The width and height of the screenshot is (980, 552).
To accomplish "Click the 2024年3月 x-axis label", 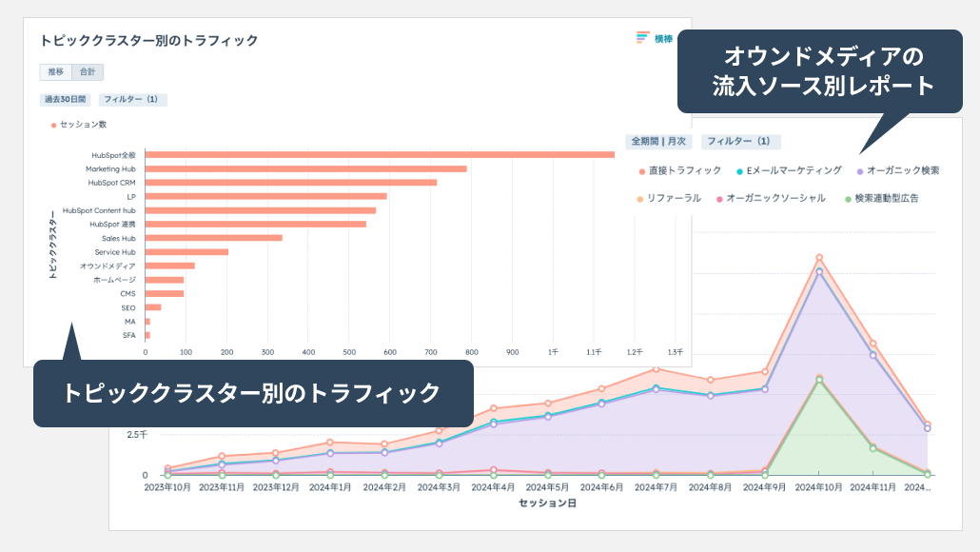I will tap(439, 487).
